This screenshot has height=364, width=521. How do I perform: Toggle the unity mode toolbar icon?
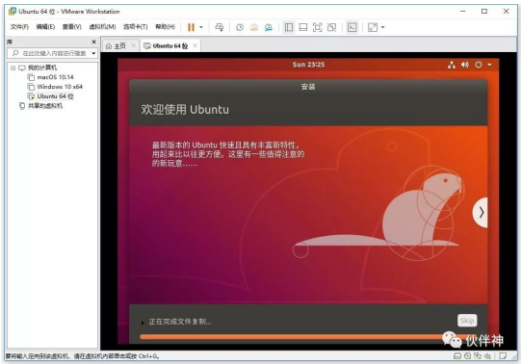pos(332,27)
